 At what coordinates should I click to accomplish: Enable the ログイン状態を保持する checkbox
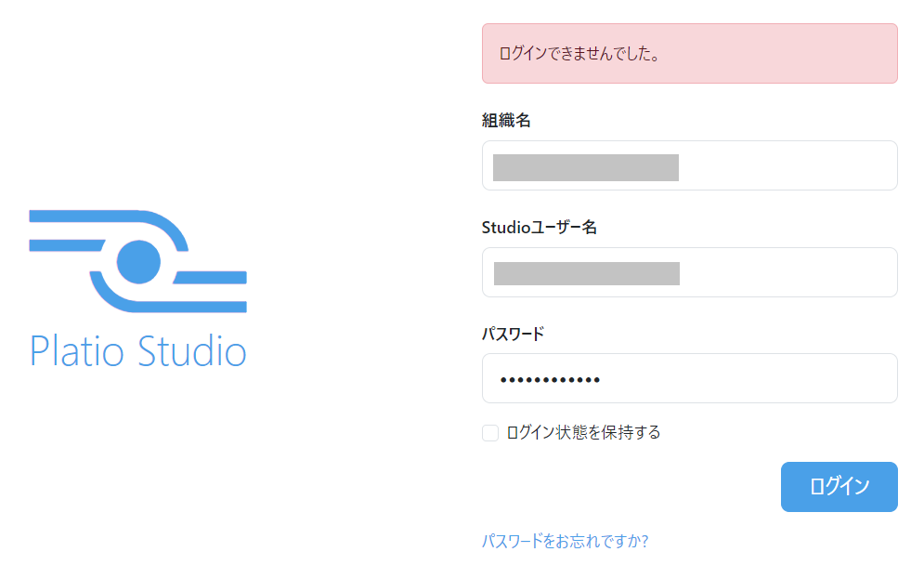490,433
